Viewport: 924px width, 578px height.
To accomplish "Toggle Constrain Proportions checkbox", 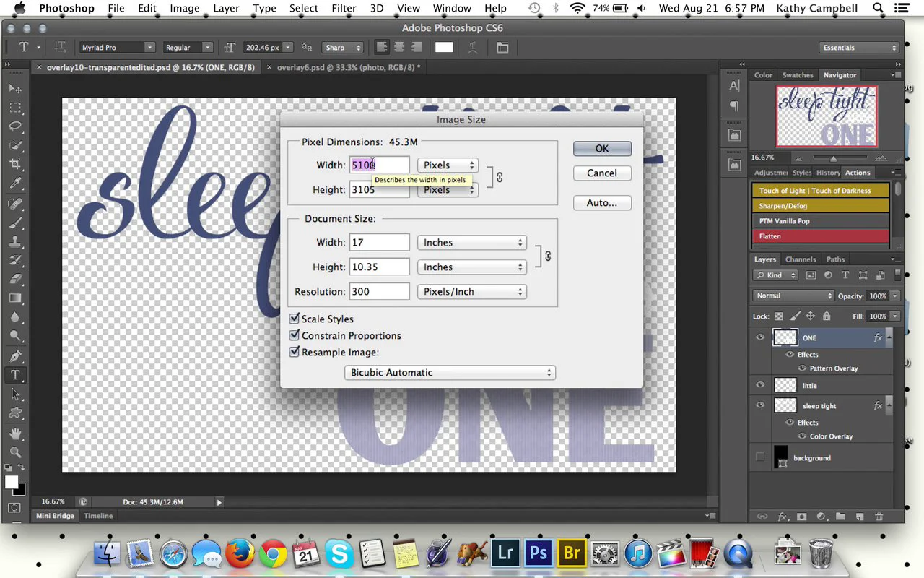I will pyautogui.click(x=295, y=335).
